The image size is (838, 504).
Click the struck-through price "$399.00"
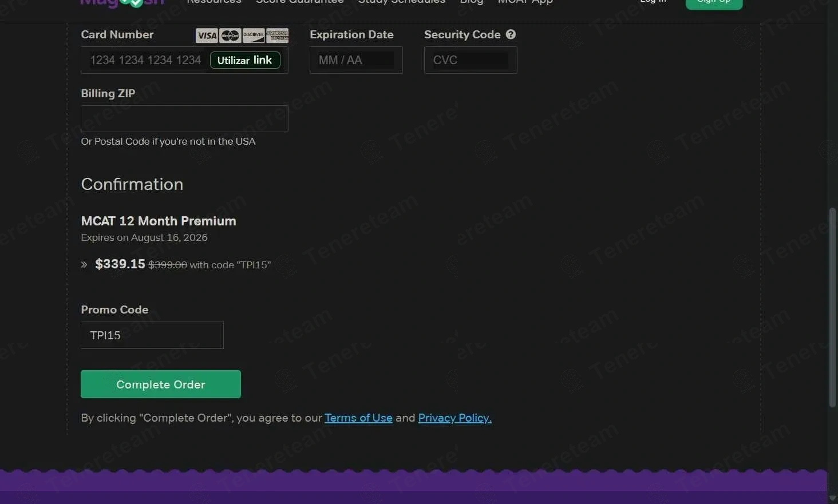tap(168, 265)
